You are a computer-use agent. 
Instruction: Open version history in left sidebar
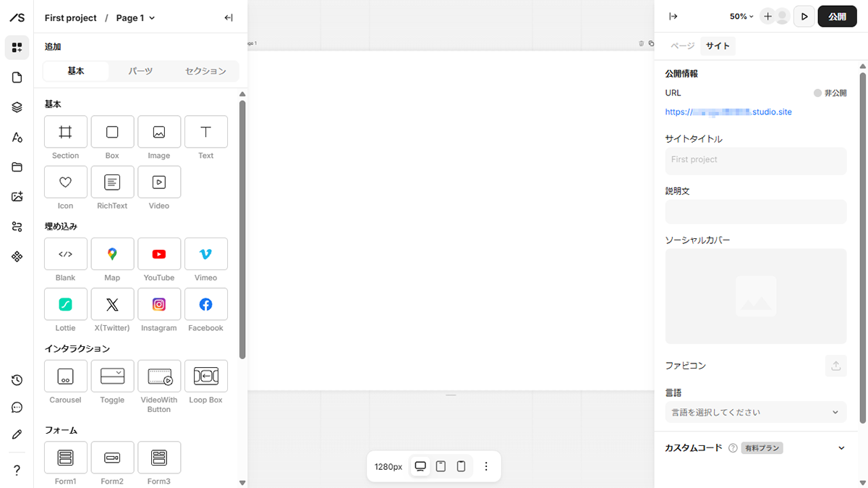pyautogui.click(x=17, y=380)
